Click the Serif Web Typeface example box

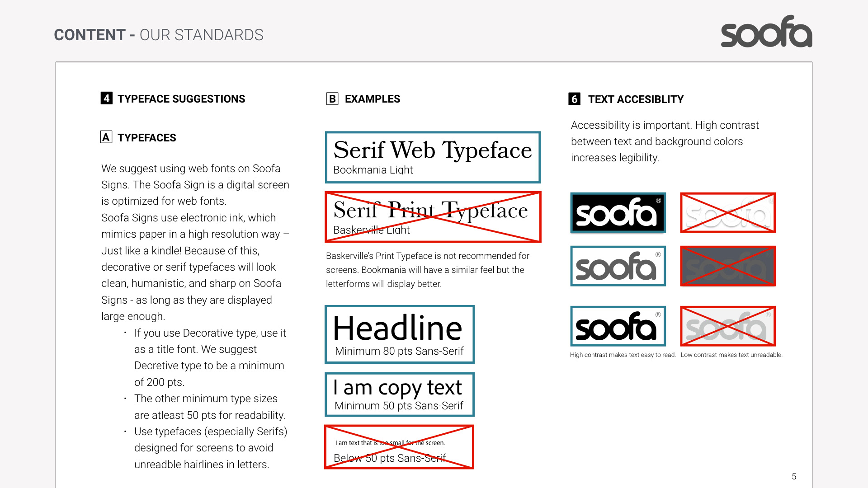tap(433, 157)
